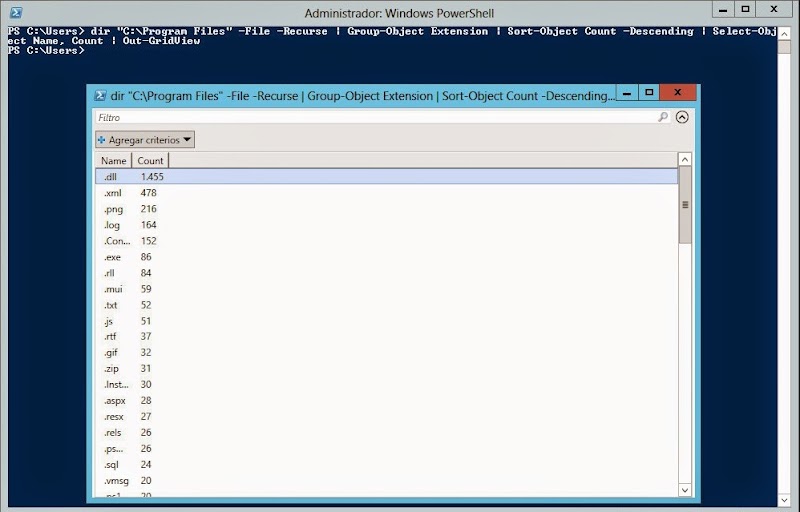
Task: Maximize the Windows PowerShell window
Action: point(745,9)
